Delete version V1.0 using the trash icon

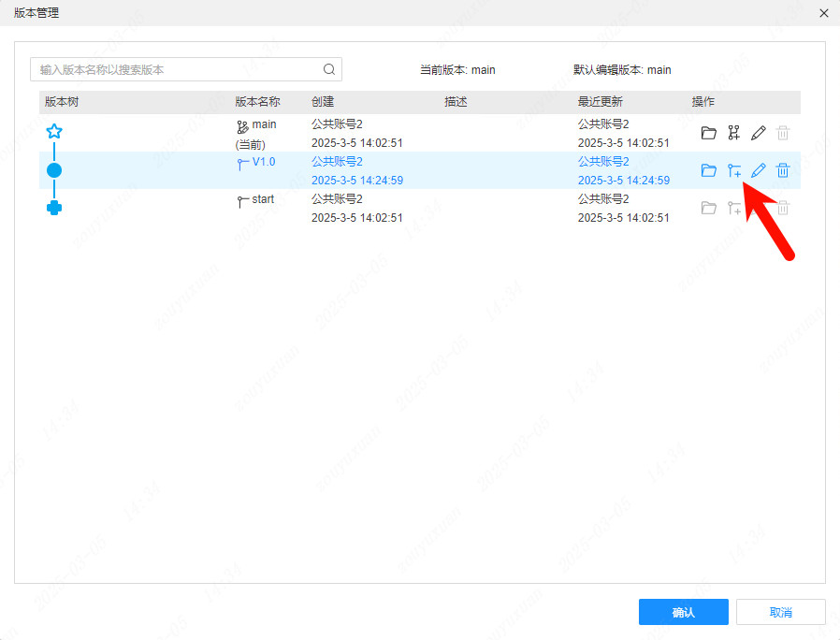(x=782, y=170)
